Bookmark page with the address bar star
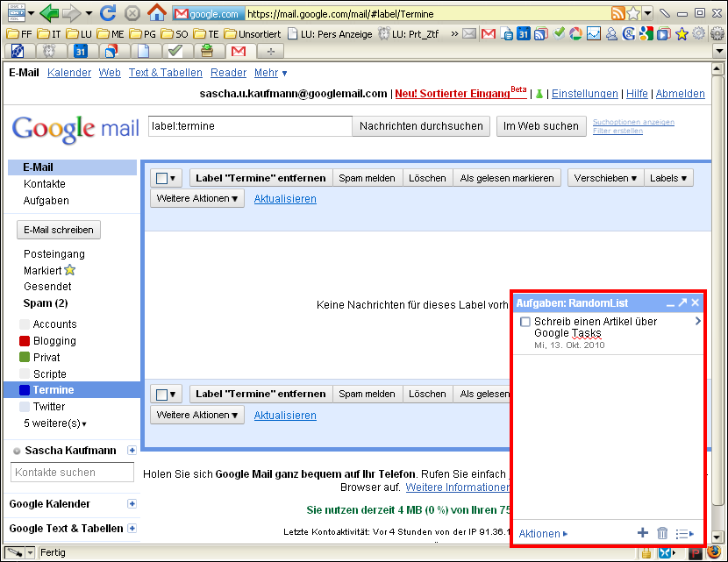Viewport: 728px width, 562px height. [633, 13]
